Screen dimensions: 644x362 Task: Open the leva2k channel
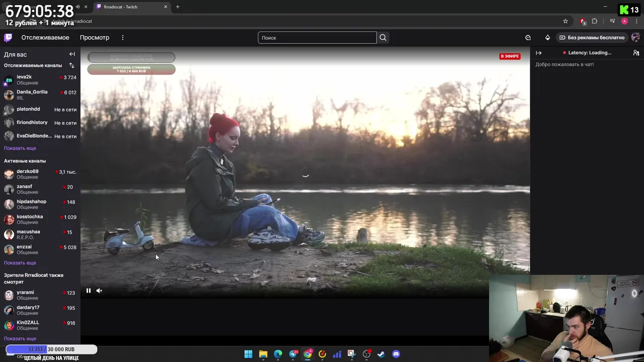[40, 80]
